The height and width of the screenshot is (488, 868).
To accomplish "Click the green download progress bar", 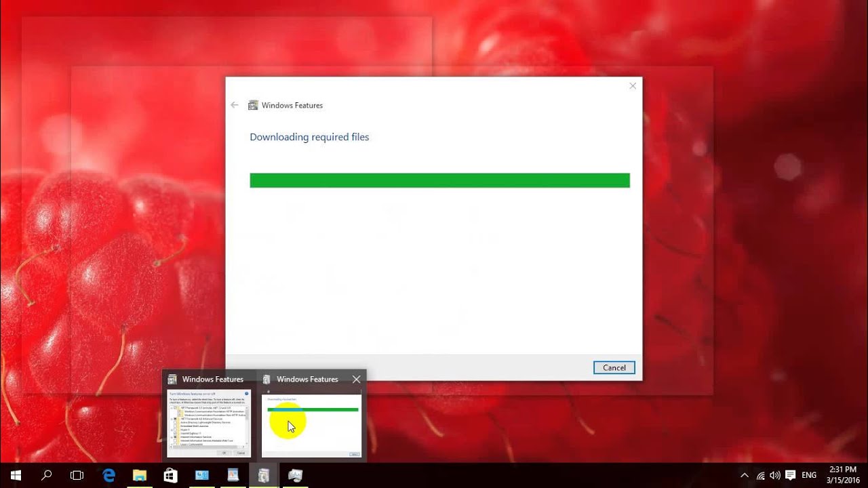I will (x=439, y=180).
